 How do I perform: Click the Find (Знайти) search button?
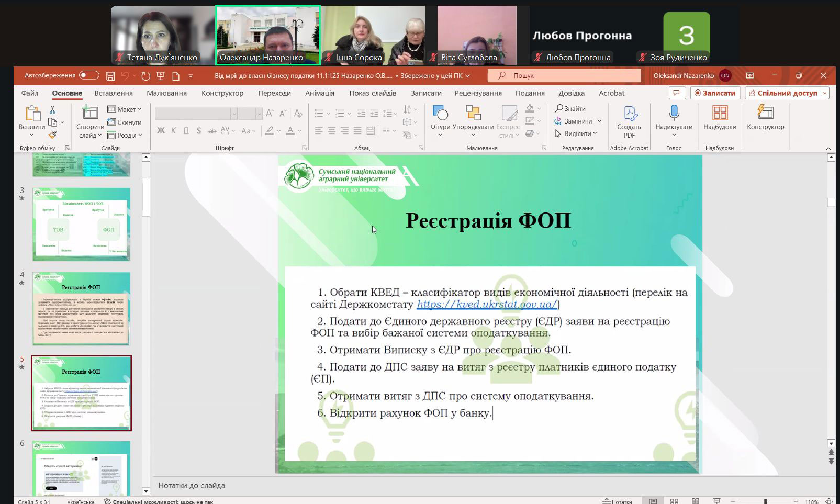[x=570, y=108]
